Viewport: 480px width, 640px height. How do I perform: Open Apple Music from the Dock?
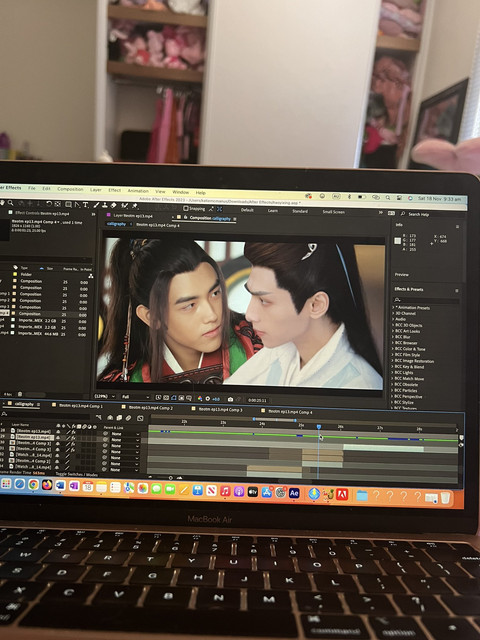coord(225,491)
